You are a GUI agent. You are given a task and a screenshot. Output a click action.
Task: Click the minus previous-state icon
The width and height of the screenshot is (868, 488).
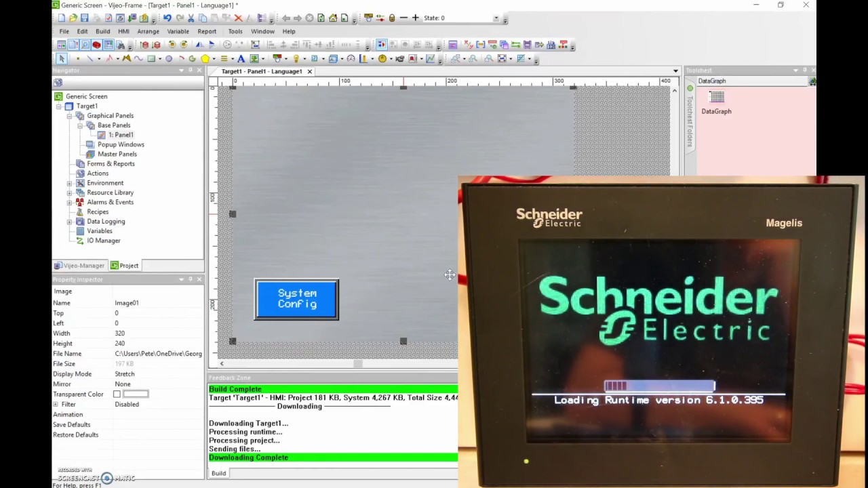403,18
